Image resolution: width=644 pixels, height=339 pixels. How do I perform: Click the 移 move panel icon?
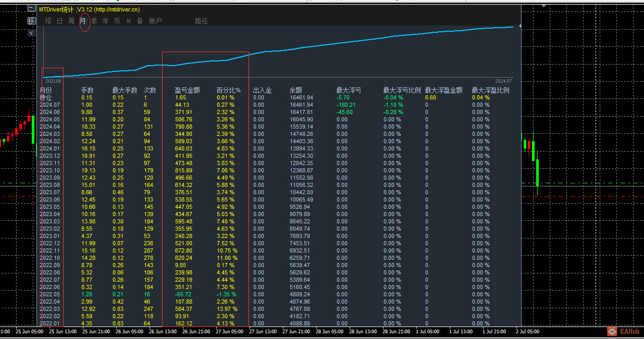(32, 21)
